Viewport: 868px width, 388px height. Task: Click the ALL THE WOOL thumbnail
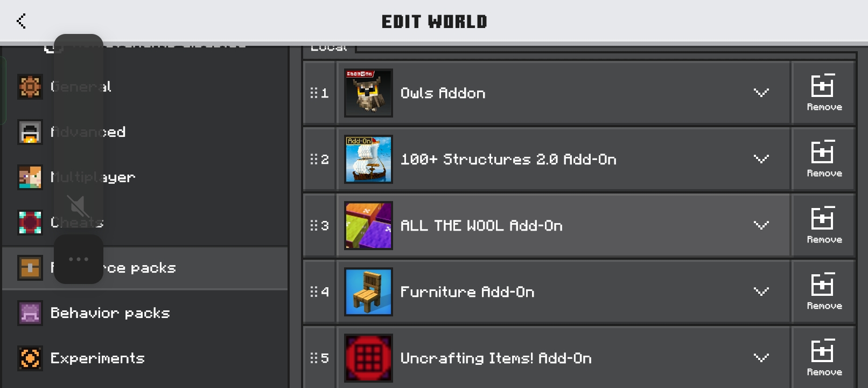368,225
